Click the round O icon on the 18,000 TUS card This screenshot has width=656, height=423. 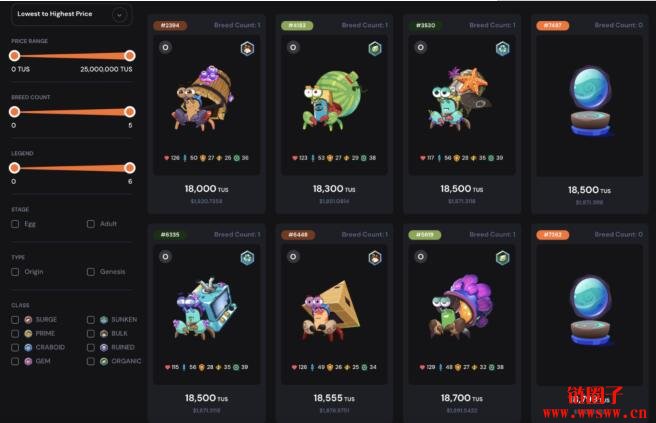(166, 47)
